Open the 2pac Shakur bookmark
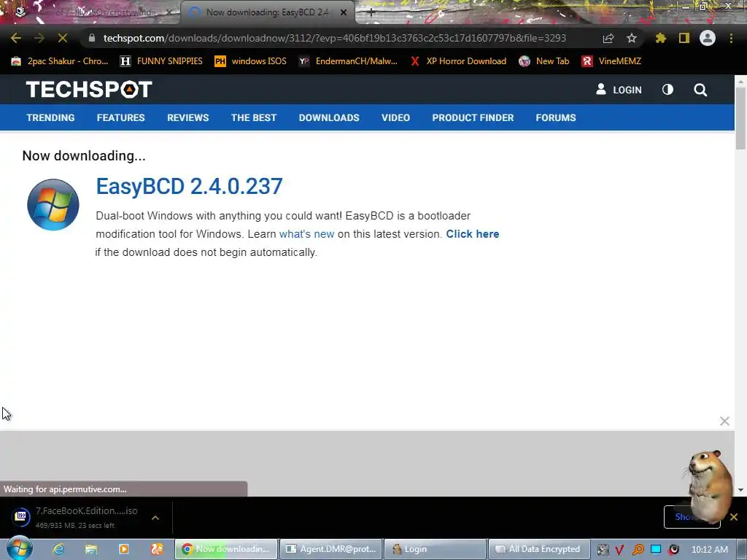747x560 pixels. (x=60, y=61)
